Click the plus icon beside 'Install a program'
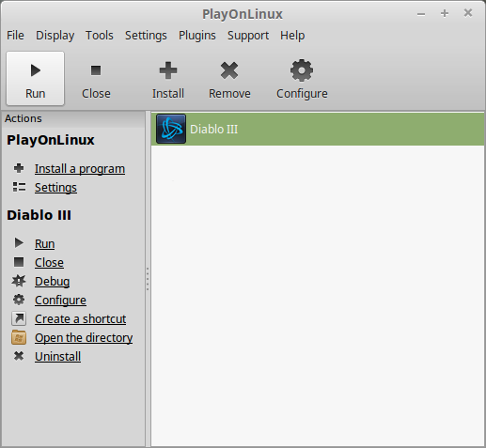The width and height of the screenshot is (486, 448). (x=19, y=168)
